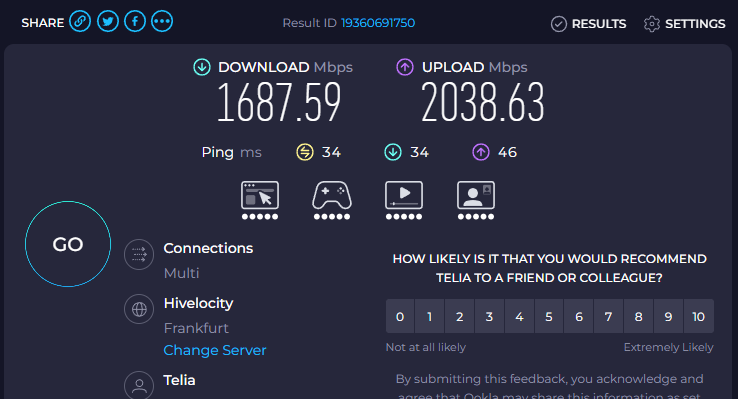738x399 pixels.
Task: Rate recommendation score 6
Action: 579,316
